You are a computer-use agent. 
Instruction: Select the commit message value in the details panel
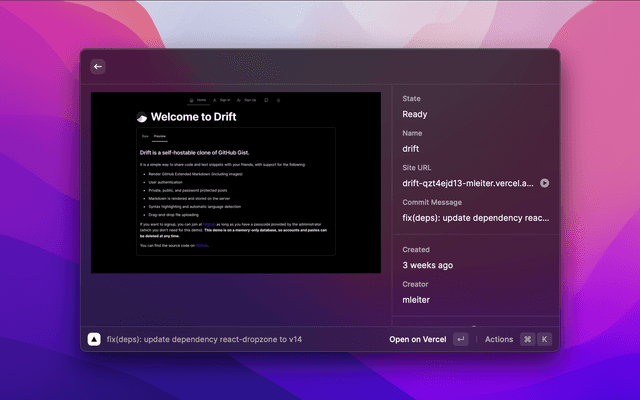click(x=476, y=216)
